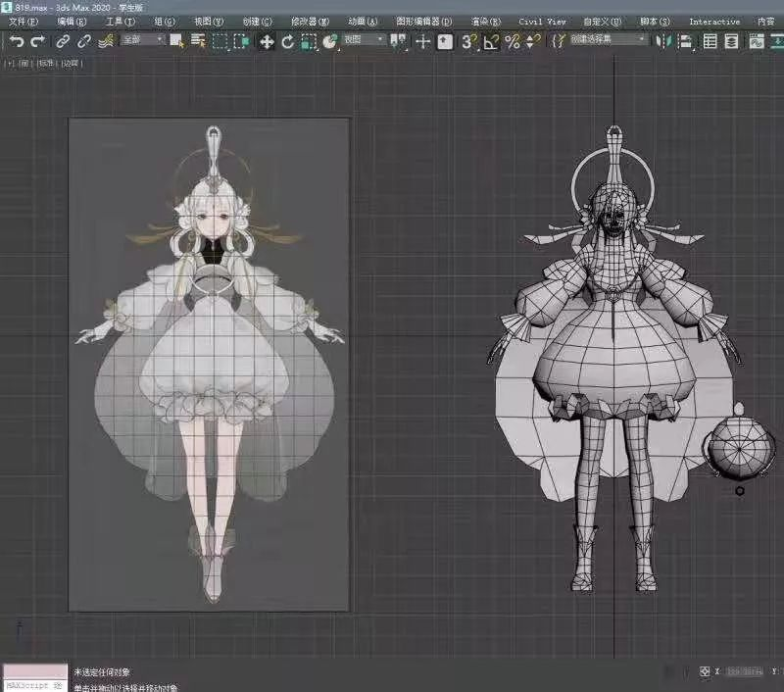Image resolution: width=784 pixels, height=692 pixels.
Task: Activate the Select and Move tool
Action: tap(267, 41)
